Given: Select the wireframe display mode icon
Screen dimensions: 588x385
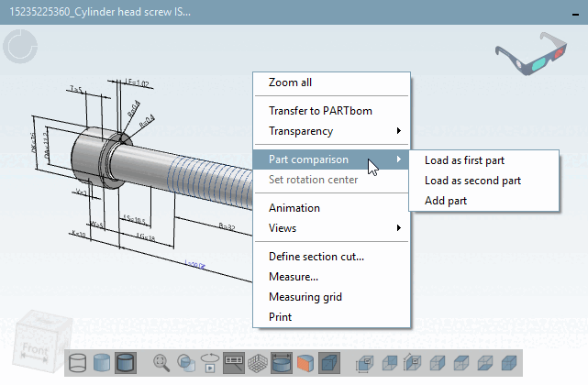Looking at the screenshot, I should point(78,363).
